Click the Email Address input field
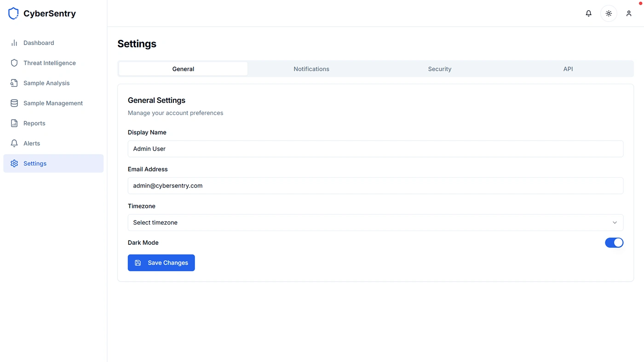Image resolution: width=644 pixels, height=362 pixels. tap(375, 186)
